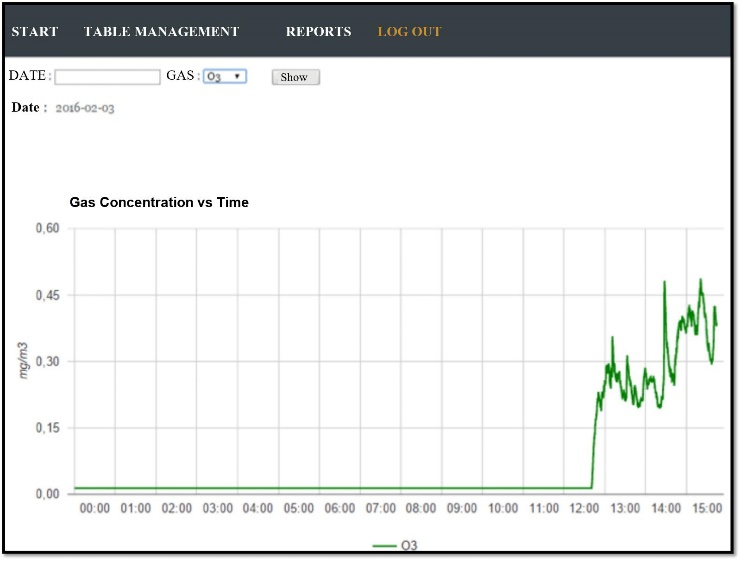Click the Gas Concentration vs Time title
741x561 pixels.
coord(159,202)
